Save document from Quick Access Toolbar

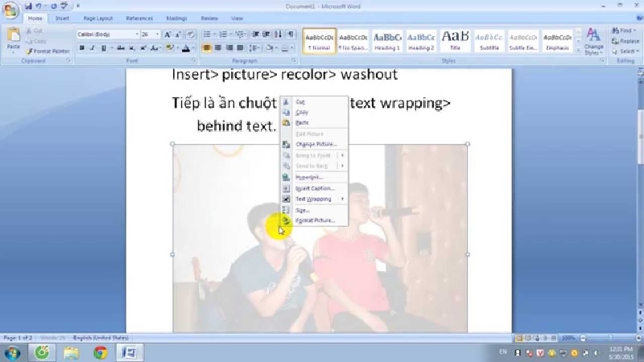click(x=27, y=6)
